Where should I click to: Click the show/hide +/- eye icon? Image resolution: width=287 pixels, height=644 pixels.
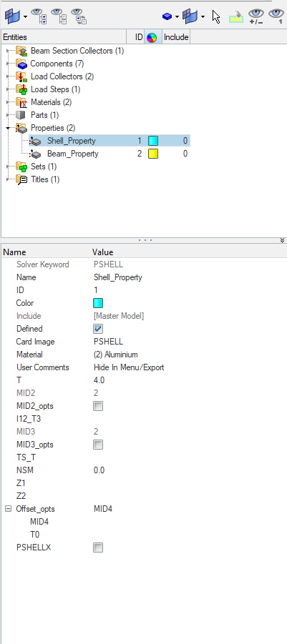coord(256,16)
